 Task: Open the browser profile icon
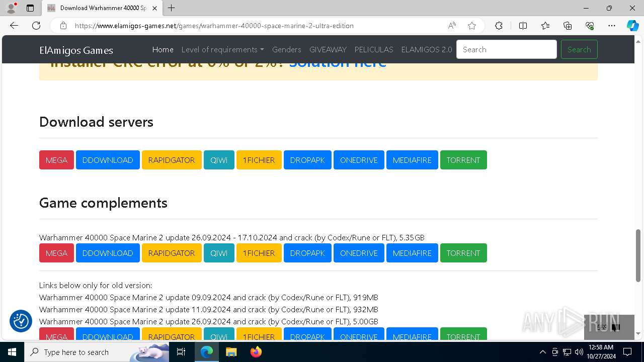[x=11, y=8]
